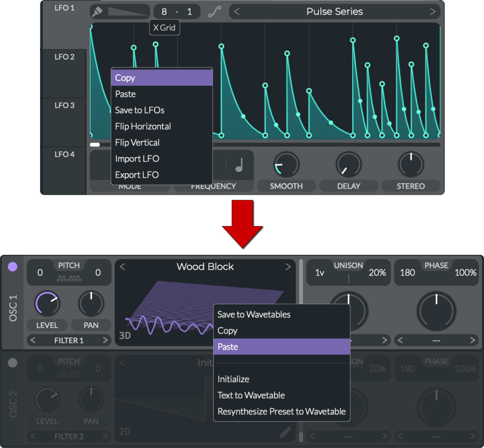Click the OSC 1 transpose snap dots
The height and width of the screenshot is (448, 484).
point(69,278)
